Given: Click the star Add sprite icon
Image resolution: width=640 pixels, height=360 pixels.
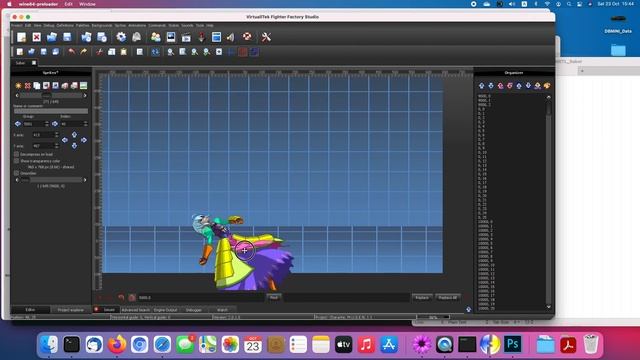Looking at the screenshot, I should click(x=18, y=86).
